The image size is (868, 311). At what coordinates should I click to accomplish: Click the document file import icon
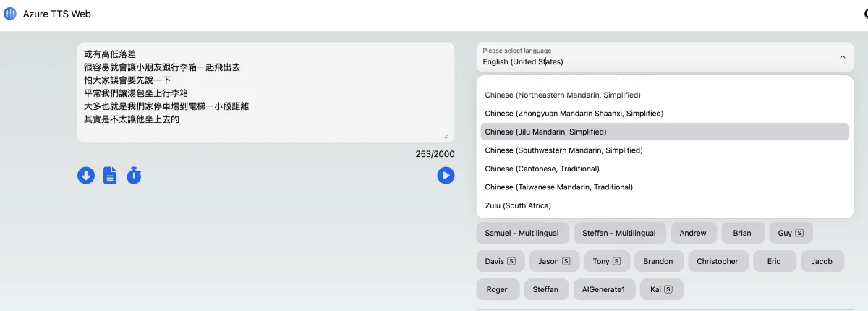coord(110,175)
